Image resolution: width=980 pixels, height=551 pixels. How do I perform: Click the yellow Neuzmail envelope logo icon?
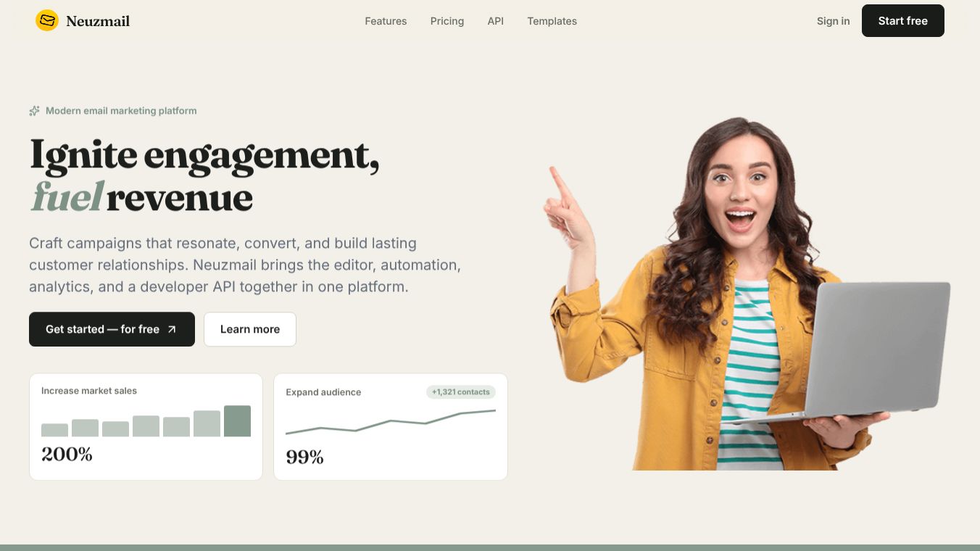point(47,20)
